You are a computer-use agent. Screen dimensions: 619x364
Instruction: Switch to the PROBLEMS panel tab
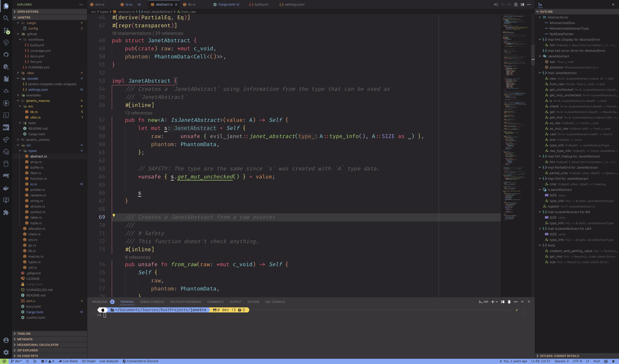point(100,302)
